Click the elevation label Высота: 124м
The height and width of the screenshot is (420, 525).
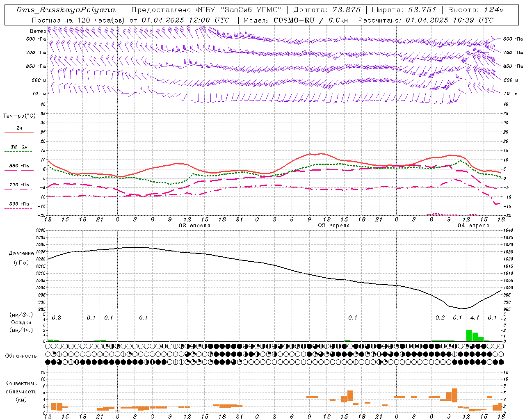476,10
